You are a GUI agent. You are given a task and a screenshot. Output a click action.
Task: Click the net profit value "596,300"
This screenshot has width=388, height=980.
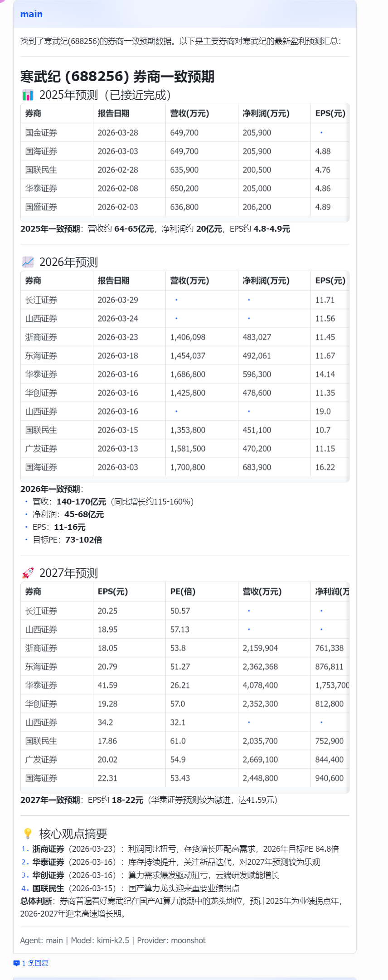coord(257,374)
